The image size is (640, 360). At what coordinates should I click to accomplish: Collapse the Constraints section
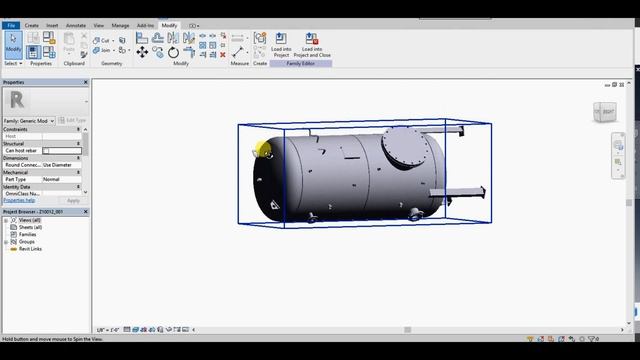tap(78, 129)
